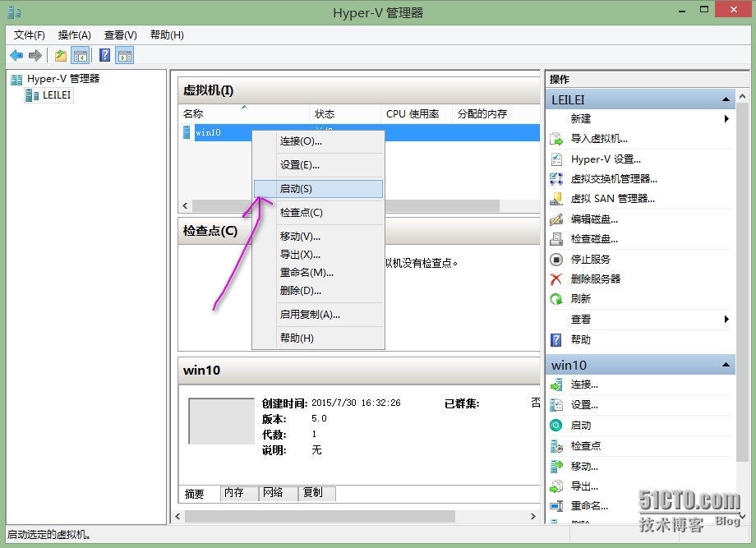
Task: Toggle the action pane toolbar icon
Action: pyautogui.click(x=125, y=55)
